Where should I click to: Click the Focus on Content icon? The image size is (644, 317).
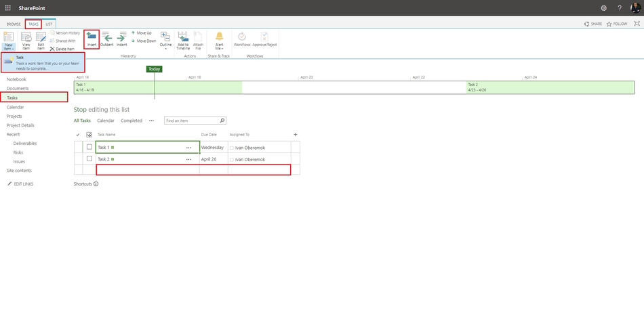pos(637,24)
